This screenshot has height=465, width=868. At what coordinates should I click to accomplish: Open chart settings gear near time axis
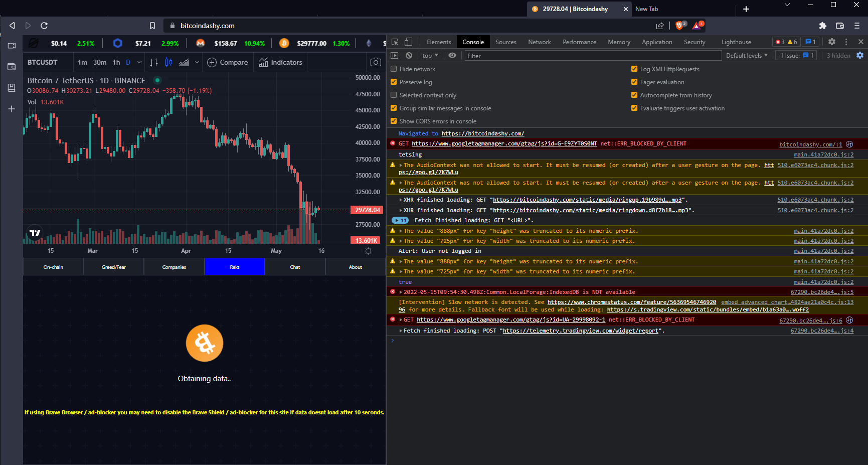click(x=368, y=251)
